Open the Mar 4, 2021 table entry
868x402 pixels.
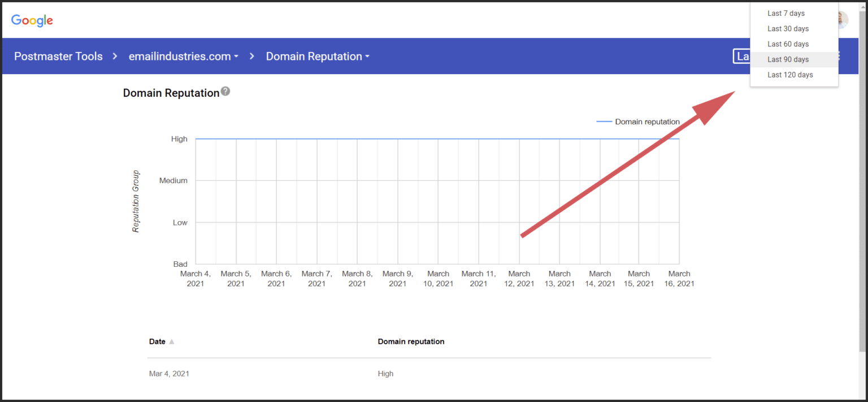coord(169,373)
